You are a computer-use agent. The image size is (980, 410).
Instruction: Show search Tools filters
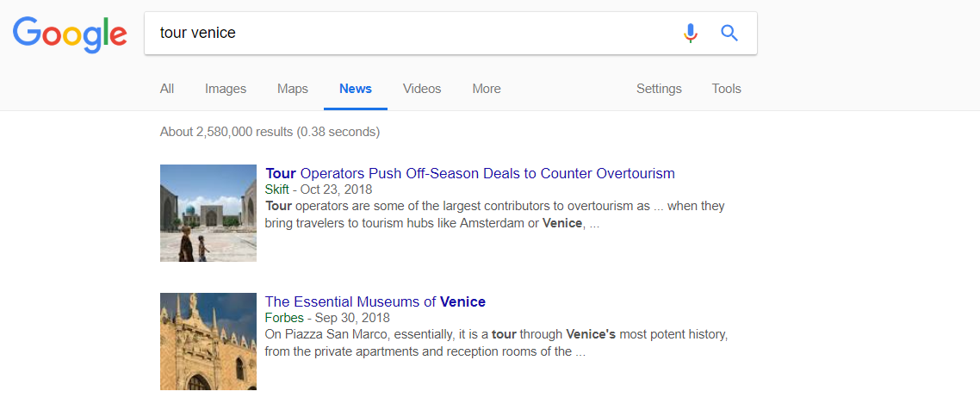726,89
